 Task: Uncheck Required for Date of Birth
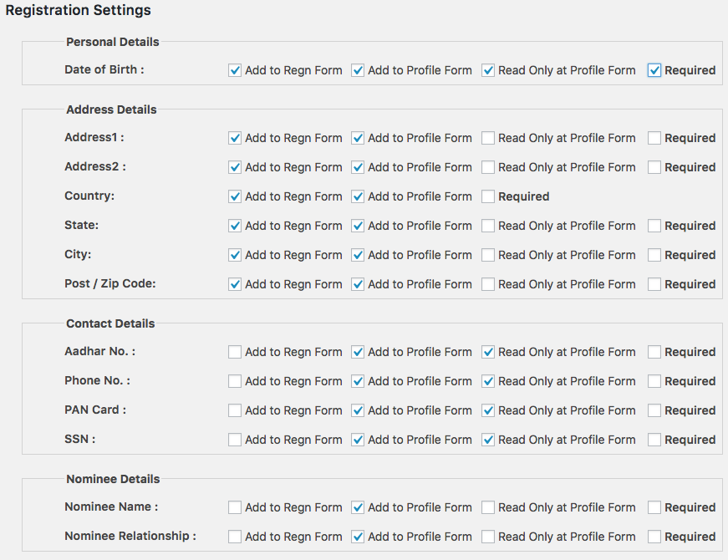tap(654, 70)
